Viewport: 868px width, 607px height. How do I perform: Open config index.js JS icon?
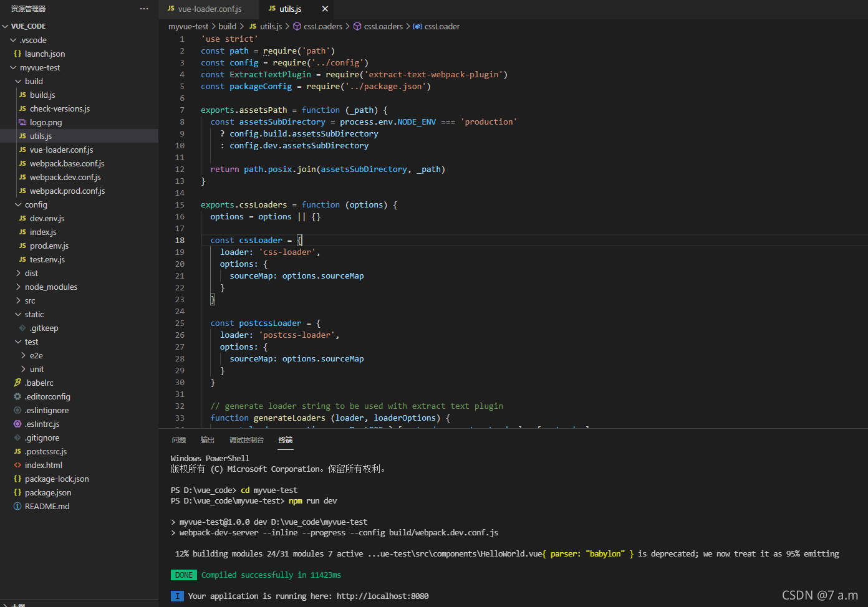click(x=22, y=232)
